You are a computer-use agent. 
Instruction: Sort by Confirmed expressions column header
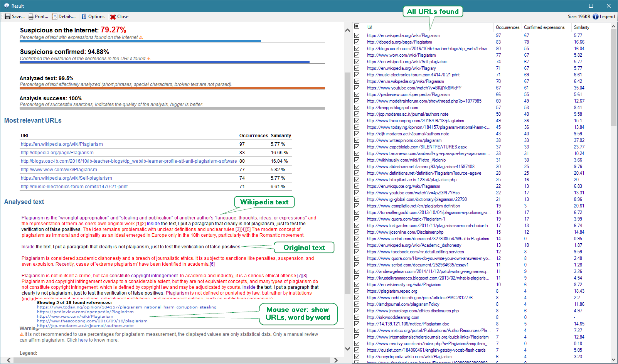pos(544,27)
